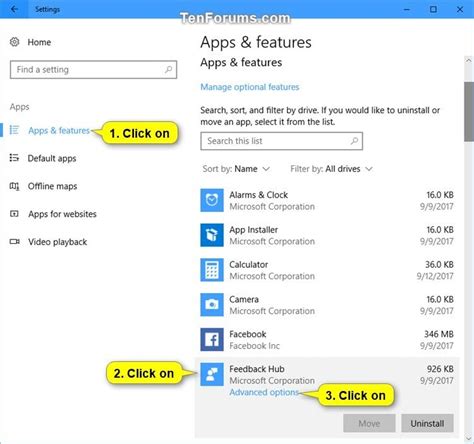
Task: Click the Facebook app icon
Action: 212,339
